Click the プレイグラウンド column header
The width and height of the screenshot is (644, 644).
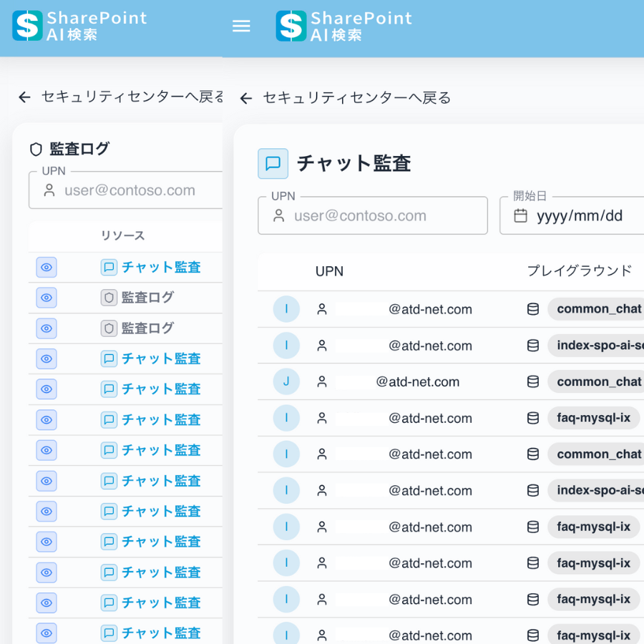pyautogui.click(x=580, y=270)
